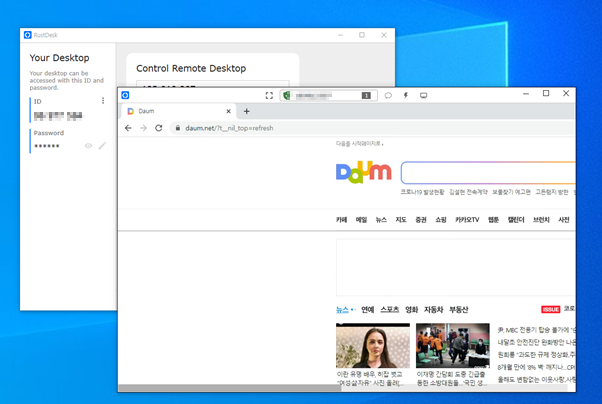Click the 다음을 시작페이지로 link

(359, 144)
